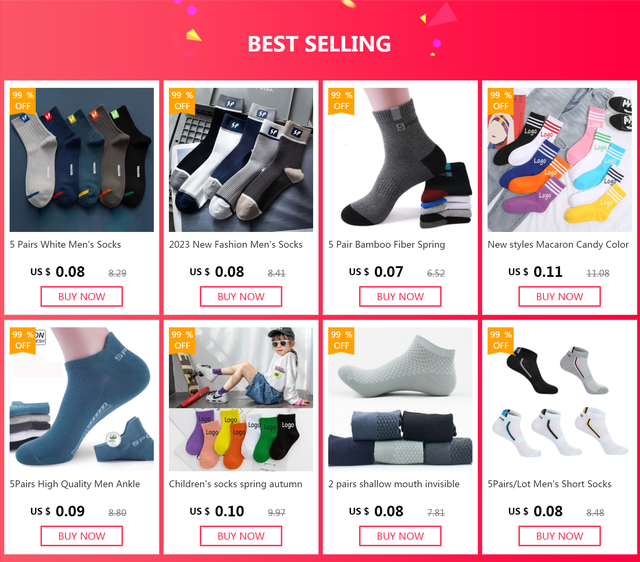View the Macaron Candy Color socks photo
The width and height of the screenshot is (640, 562).
click(x=560, y=160)
